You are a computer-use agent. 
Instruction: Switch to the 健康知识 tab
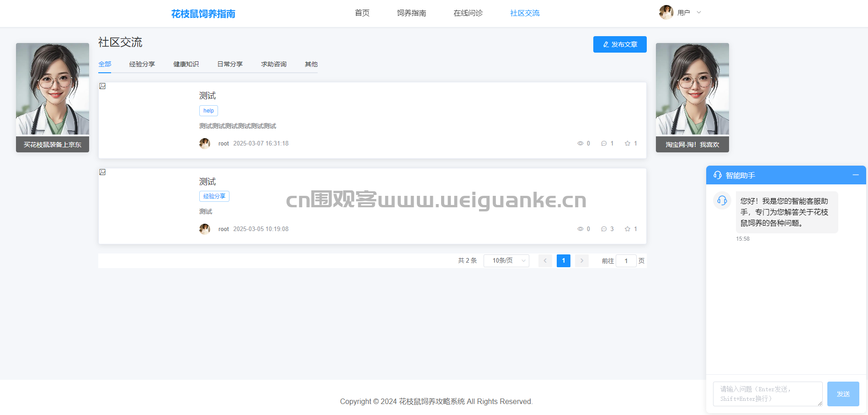(x=186, y=64)
